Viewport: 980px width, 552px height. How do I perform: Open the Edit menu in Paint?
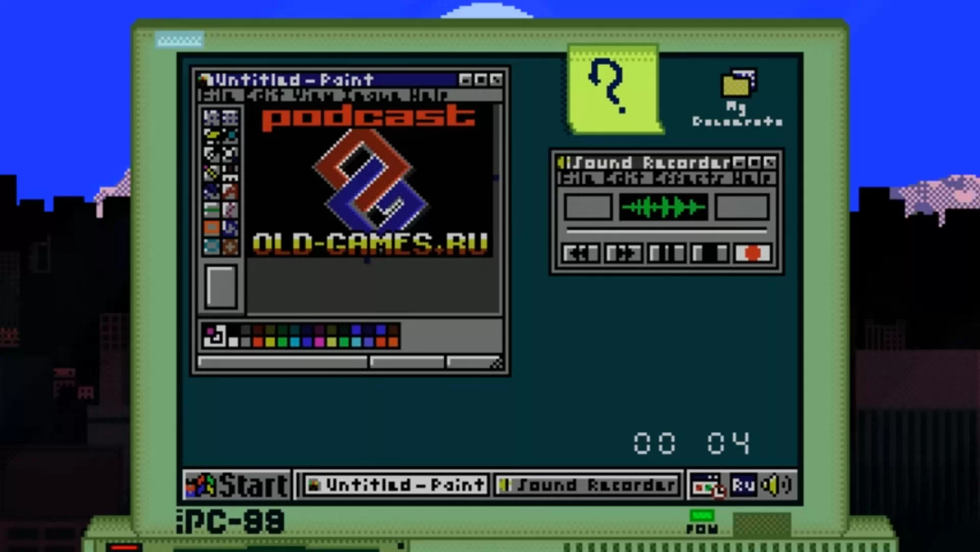tap(265, 96)
